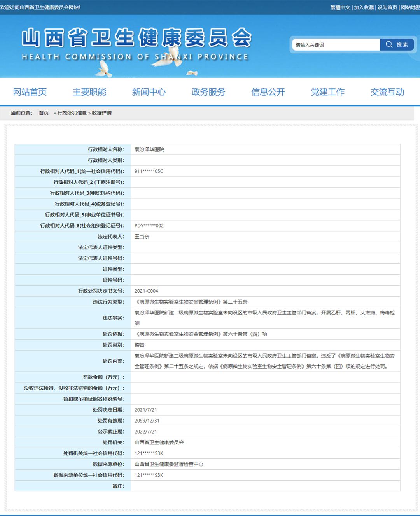Go back to 行政处罚信息 breadcrumb
Viewport: 420px width, 516px height.
coord(72,113)
